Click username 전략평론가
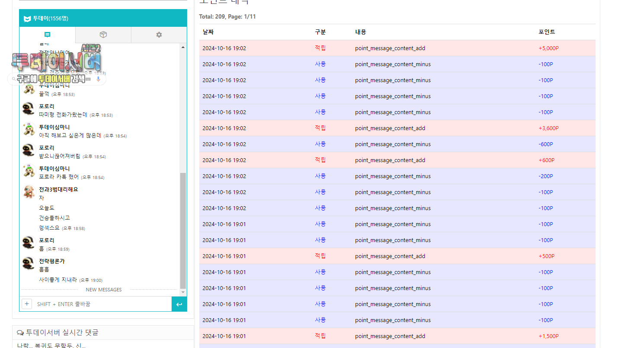Image resolution: width=644 pixels, height=348 pixels. pyautogui.click(x=51, y=261)
